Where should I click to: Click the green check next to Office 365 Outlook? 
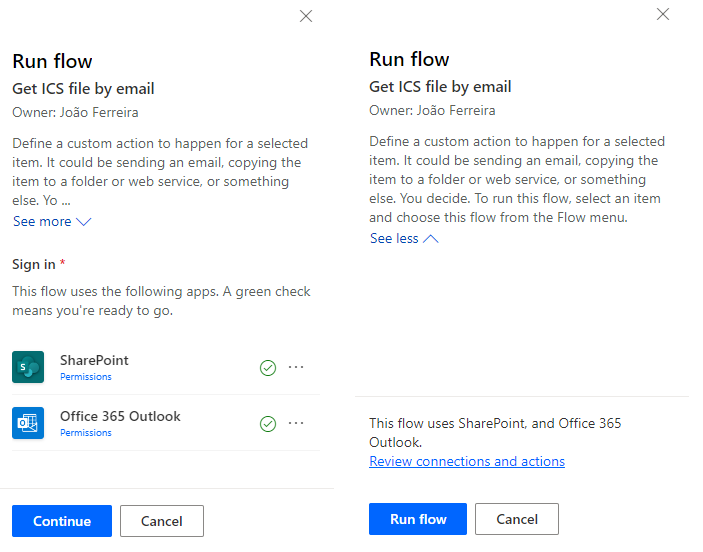[x=267, y=424]
